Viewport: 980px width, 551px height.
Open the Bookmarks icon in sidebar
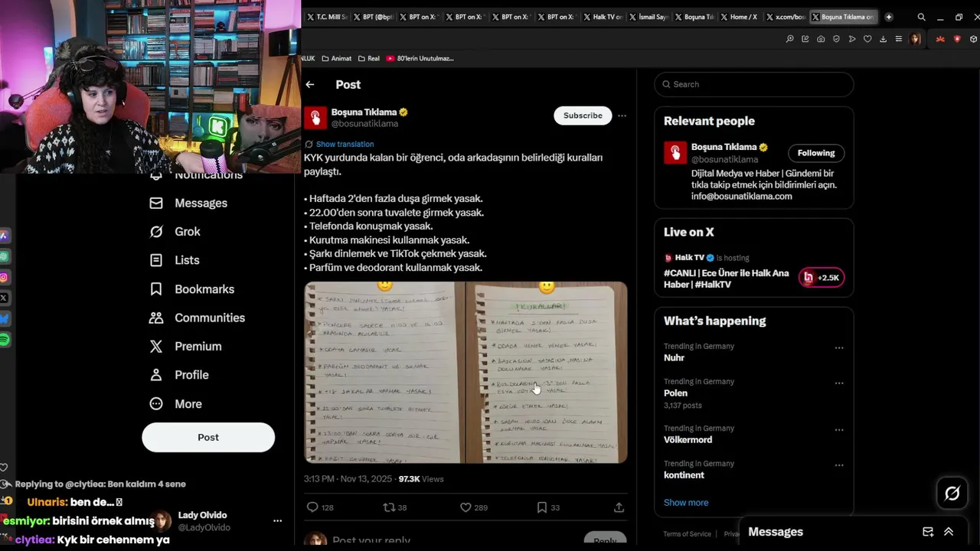(x=156, y=289)
